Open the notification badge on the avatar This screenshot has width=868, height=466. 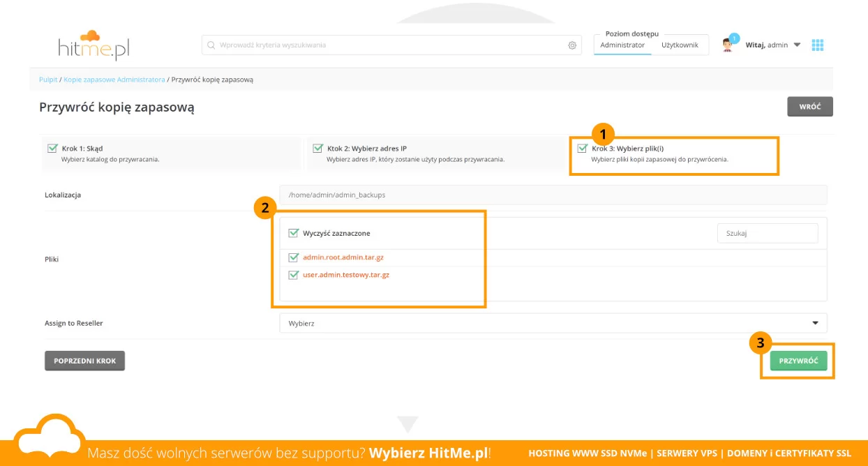click(734, 38)
